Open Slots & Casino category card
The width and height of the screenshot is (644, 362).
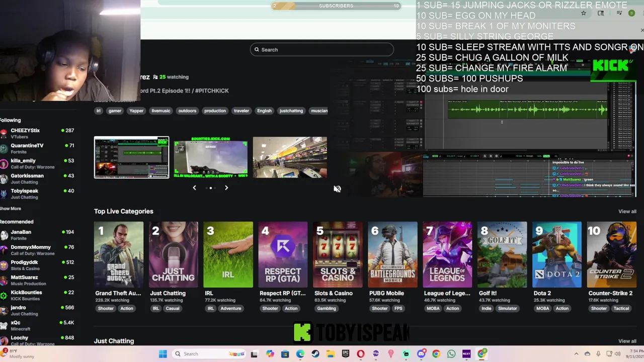tap(338, 254)
